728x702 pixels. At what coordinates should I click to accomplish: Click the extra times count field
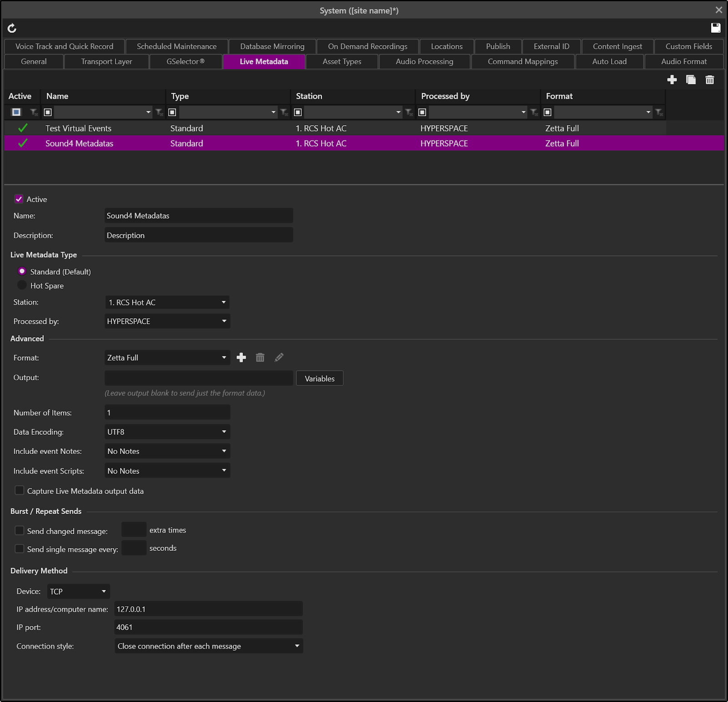coord(134,530)
